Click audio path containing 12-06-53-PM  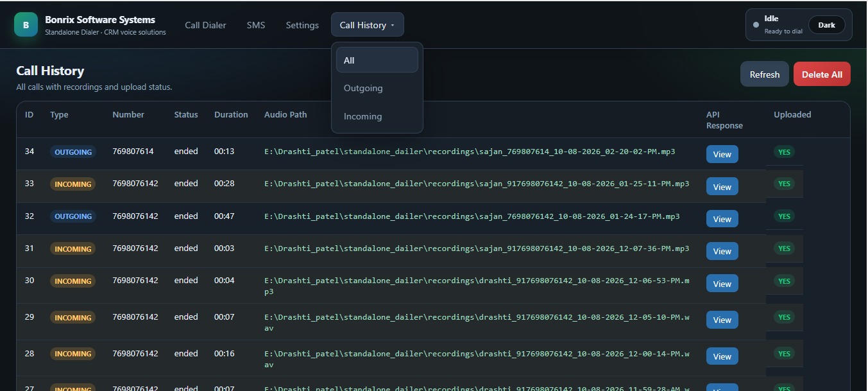(477, 286)
